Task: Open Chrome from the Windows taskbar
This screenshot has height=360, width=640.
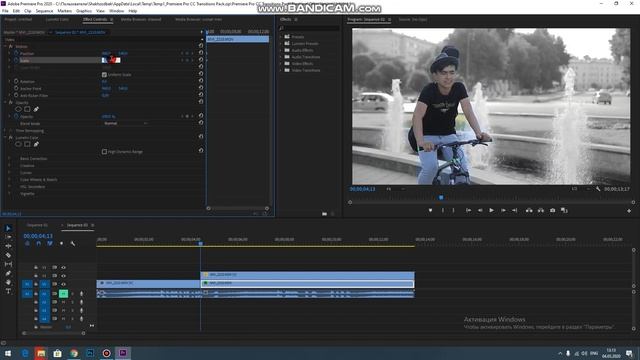Action: tap(74, 353)
